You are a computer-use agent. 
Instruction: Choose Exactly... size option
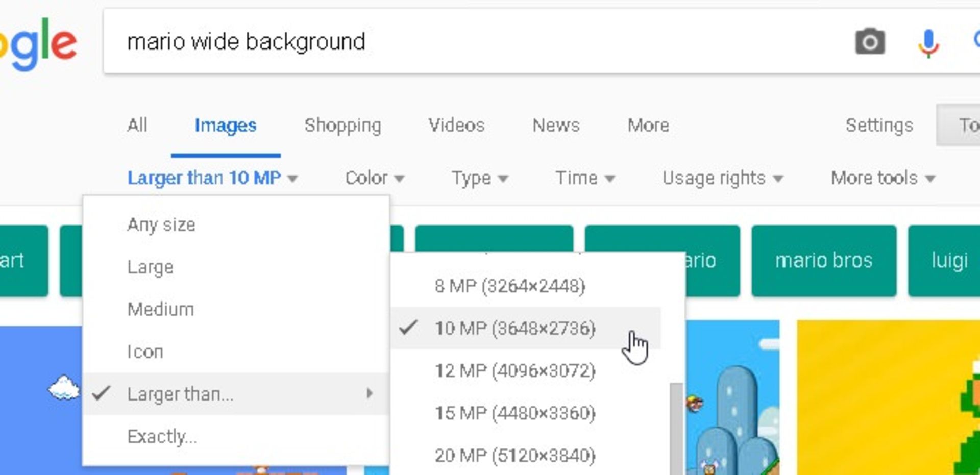point(236,436)
